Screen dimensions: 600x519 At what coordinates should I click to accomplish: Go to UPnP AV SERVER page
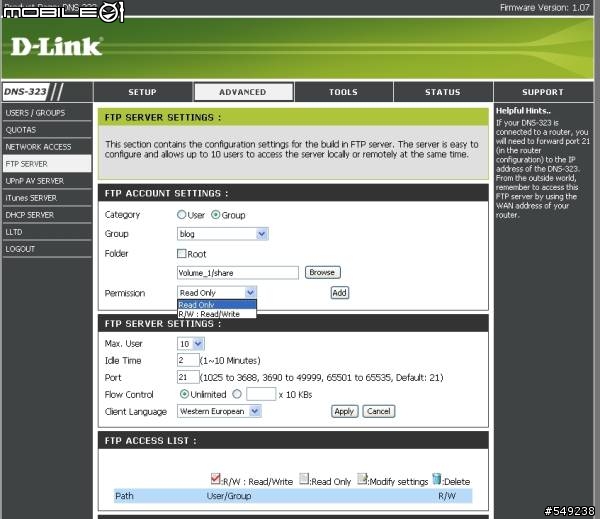click(47, 181)
